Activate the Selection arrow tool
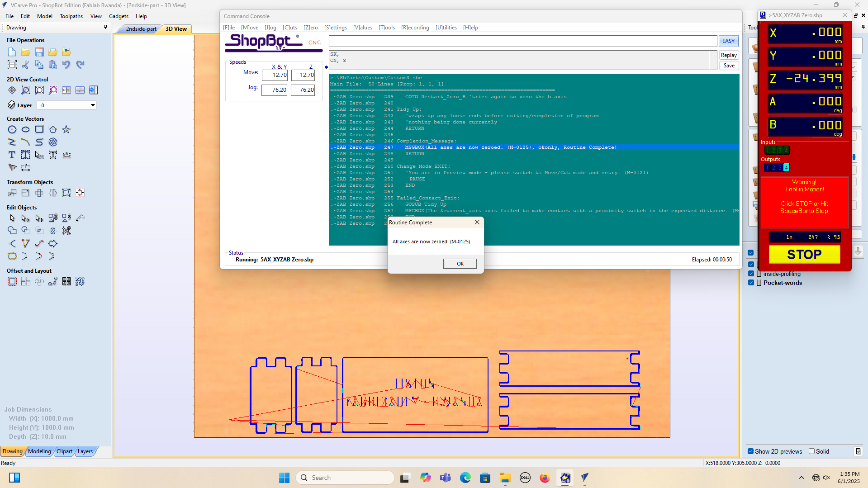The height and width of the screenshot is (488, 868). pos(12,218)
